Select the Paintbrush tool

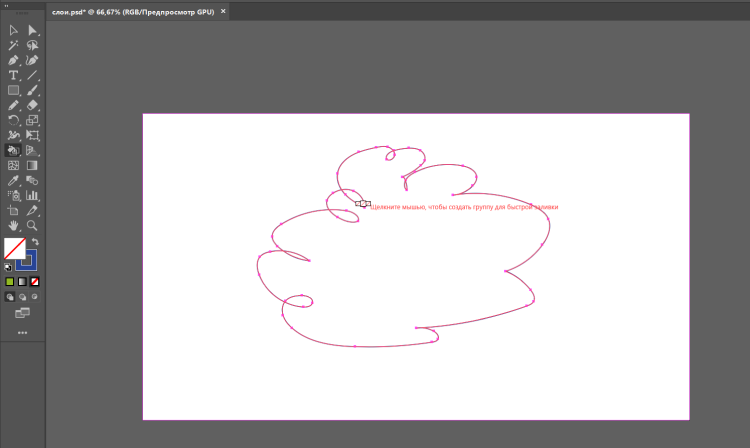click(32, 90)
